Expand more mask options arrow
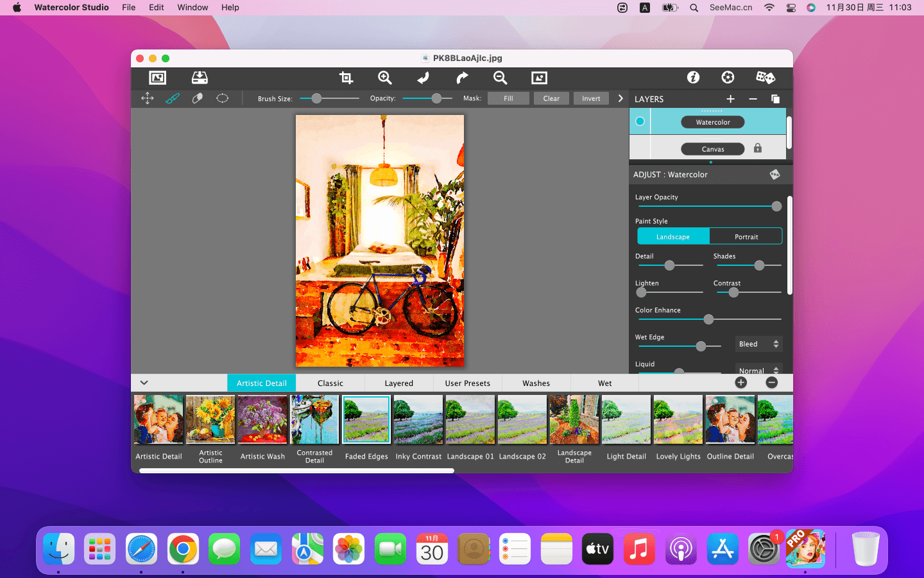 pos(620,98)
